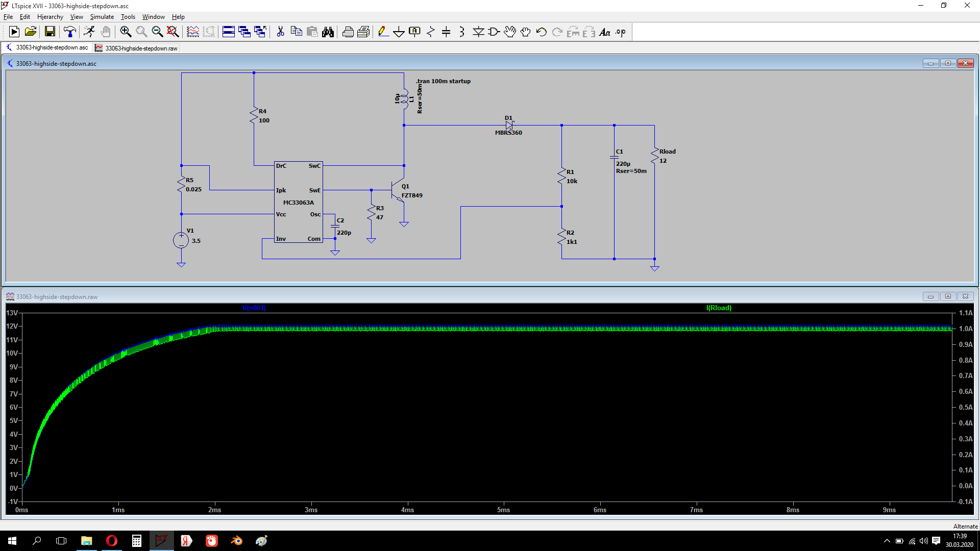Click the SPICE directive '.op' icon
The image size is (980, 551).
(621, 32)
